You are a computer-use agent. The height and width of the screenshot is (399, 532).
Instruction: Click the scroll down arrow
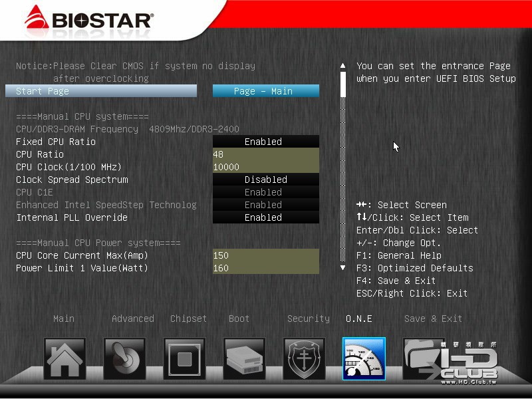click(x=342, y=268)
